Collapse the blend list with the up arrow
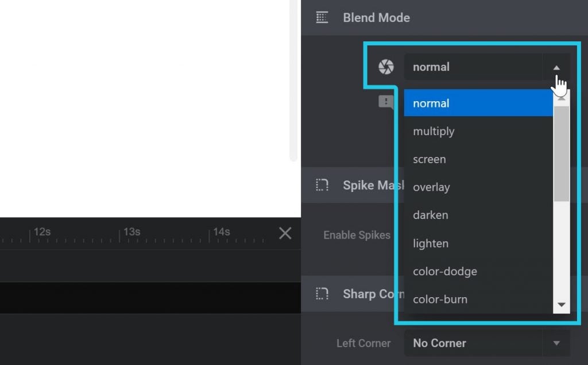Image resolution: width=588 pixels, height=365 pixels. 556,67
